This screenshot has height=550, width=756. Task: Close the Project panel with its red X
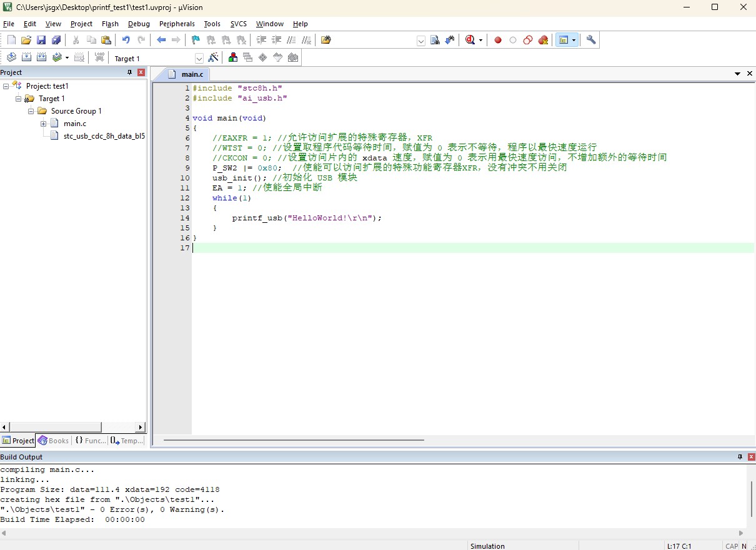click(x=141, y=72)
